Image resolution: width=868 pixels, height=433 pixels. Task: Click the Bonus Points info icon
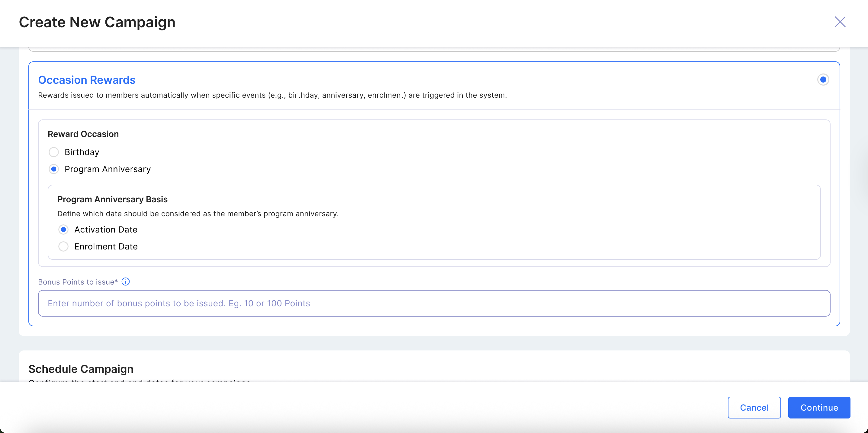125,282
